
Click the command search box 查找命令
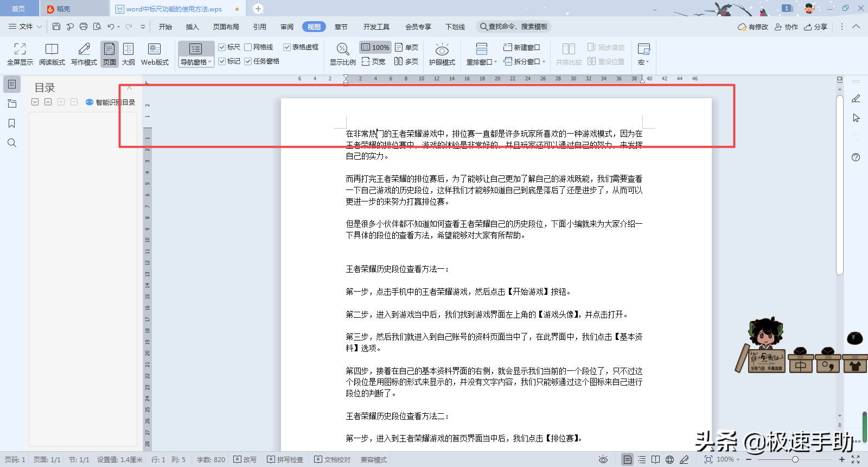tap(514, 27)
